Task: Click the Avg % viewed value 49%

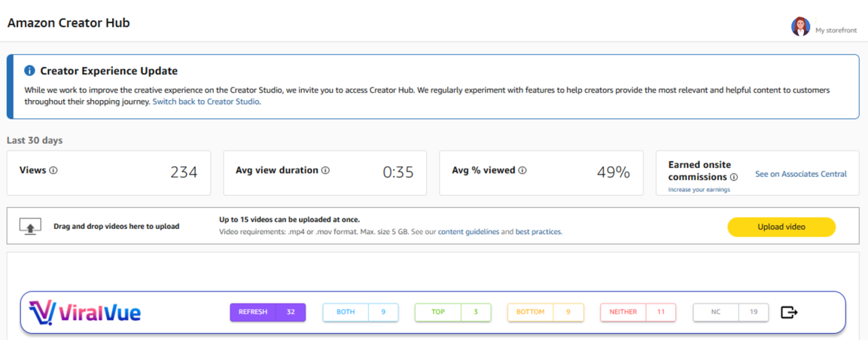Action: [x=614, y=172]
